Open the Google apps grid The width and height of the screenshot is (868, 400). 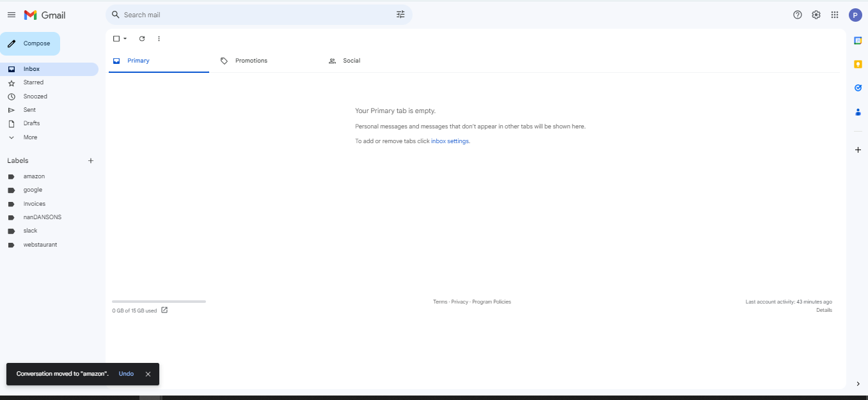point(835,15)
